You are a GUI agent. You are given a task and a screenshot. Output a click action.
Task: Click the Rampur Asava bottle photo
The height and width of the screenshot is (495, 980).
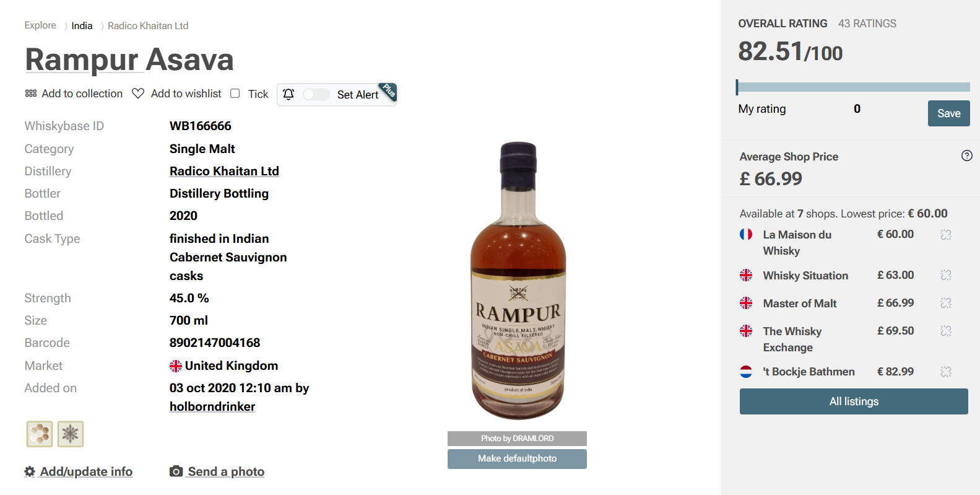point(518,281)
